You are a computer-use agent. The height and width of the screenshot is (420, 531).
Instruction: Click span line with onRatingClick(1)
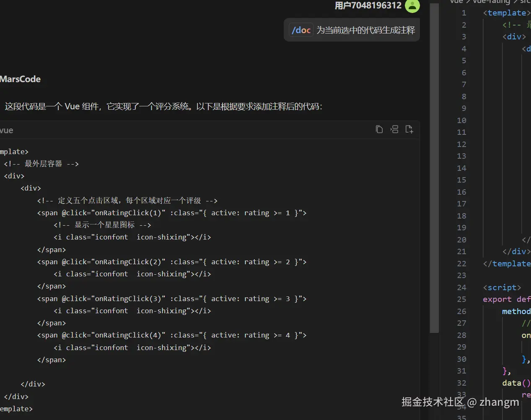click(172, 213)
